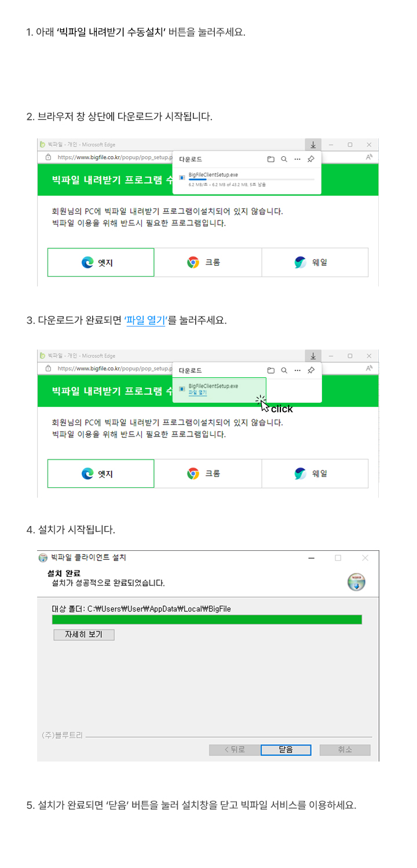Click the '파일 열기' link under BigFileClientSetup.exe
The width and height of the screenshot is (417, 868).
(x=197, y=392)
